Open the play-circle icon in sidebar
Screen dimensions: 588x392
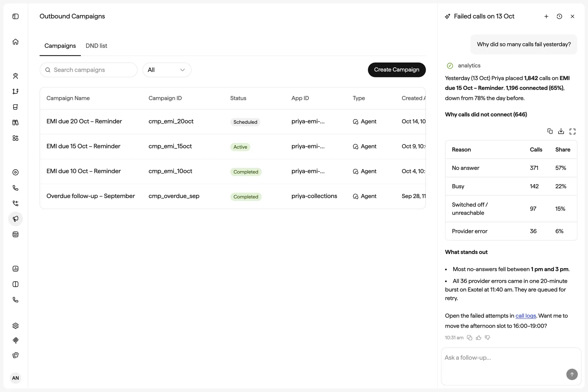tap(15, 172)
